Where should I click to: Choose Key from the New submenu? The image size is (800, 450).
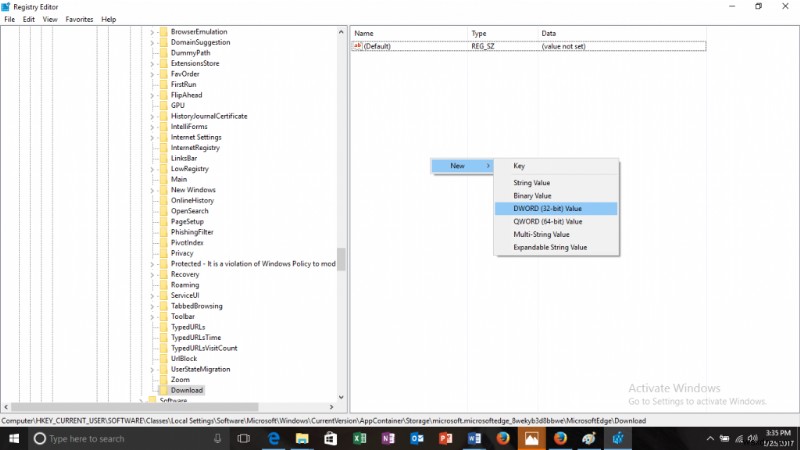(x=556, y=166)
